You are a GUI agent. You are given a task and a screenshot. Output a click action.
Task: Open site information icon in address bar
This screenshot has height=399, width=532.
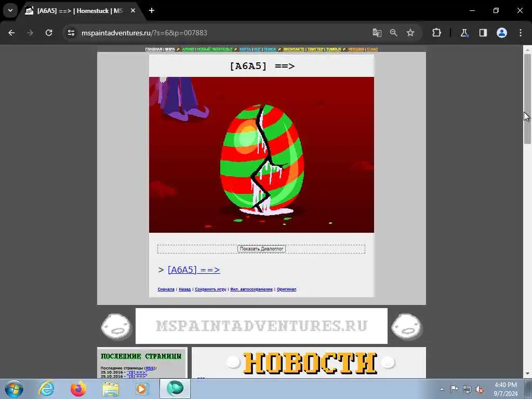71,33
